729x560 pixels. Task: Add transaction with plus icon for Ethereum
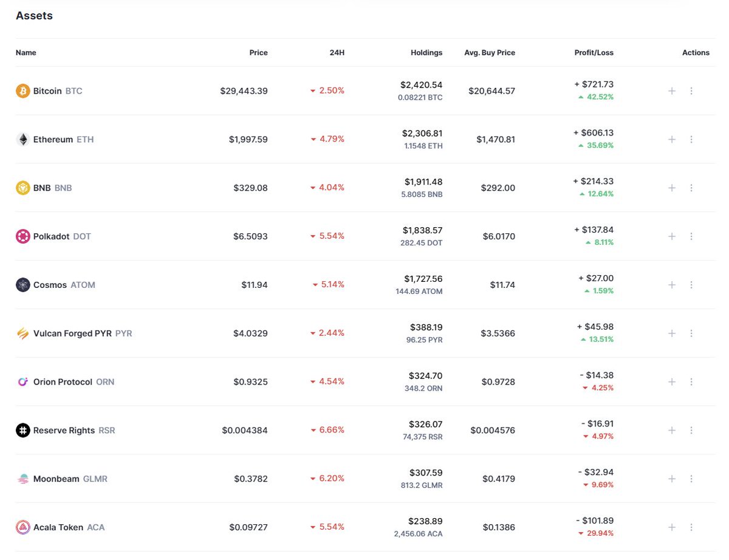(x=672, y=139)
